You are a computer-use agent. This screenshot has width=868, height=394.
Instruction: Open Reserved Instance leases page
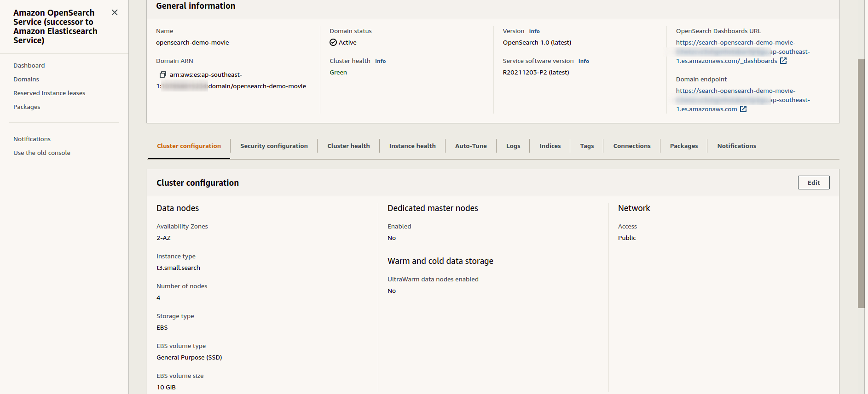pos(49,93)
